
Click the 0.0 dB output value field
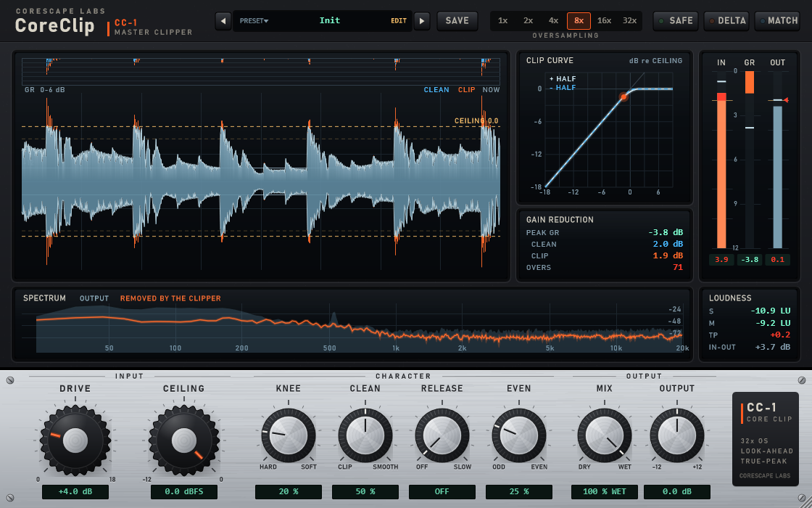[x=677, y=491]
